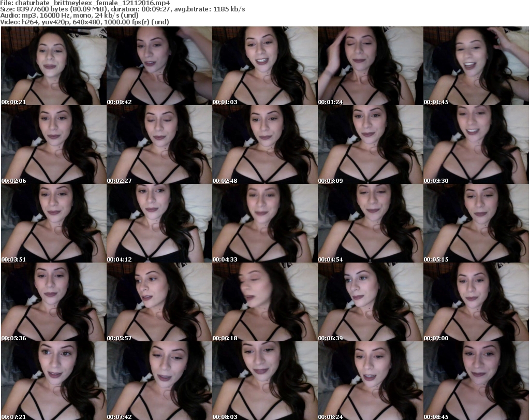This screenshot has width=530, height=420.
Task: Click the 'Video: h264, yuv420p' line
Action: (x=84, y=22)
